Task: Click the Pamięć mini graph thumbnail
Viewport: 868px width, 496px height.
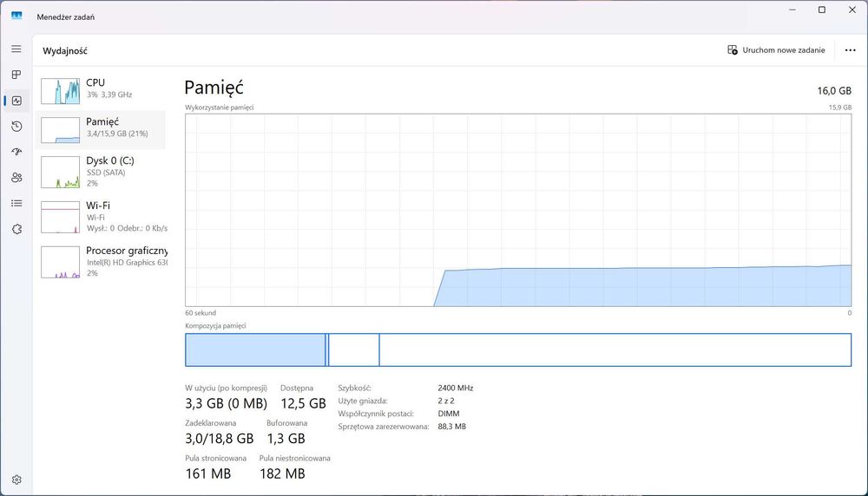Action: click(x=61, y=130)
